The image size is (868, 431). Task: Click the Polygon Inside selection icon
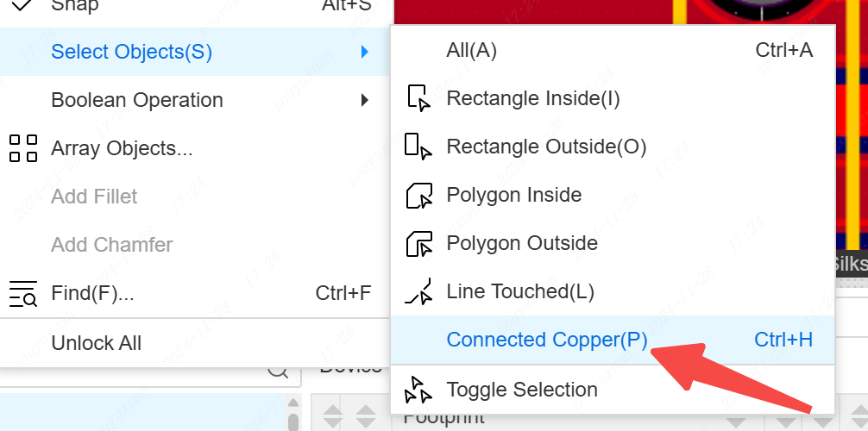(x=418, y=196)
